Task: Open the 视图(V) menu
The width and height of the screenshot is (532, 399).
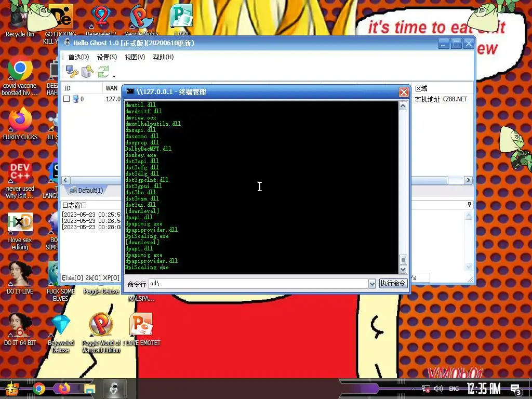Action: [135, 57]
